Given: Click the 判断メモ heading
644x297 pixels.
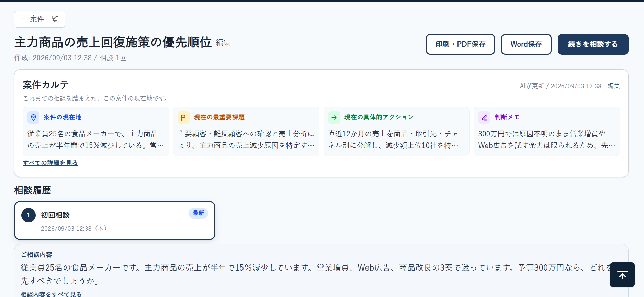Looking at the screenshot, I should [507, 117].
